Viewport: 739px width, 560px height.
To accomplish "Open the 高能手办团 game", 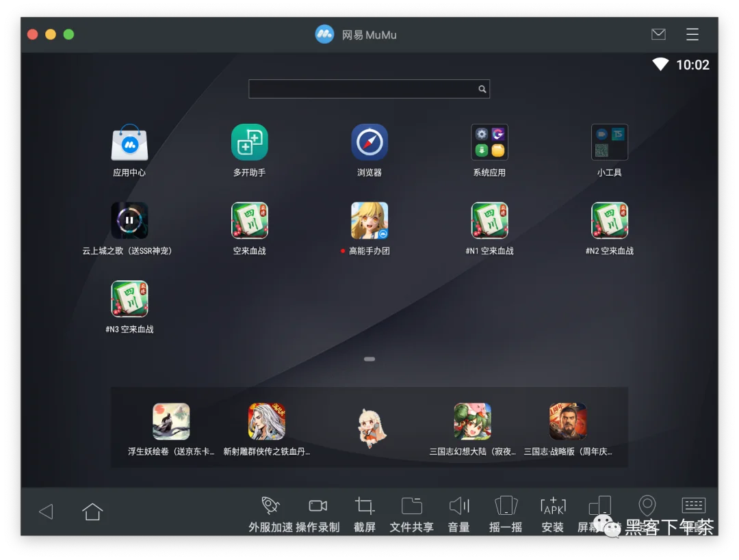I will point(369,220).
